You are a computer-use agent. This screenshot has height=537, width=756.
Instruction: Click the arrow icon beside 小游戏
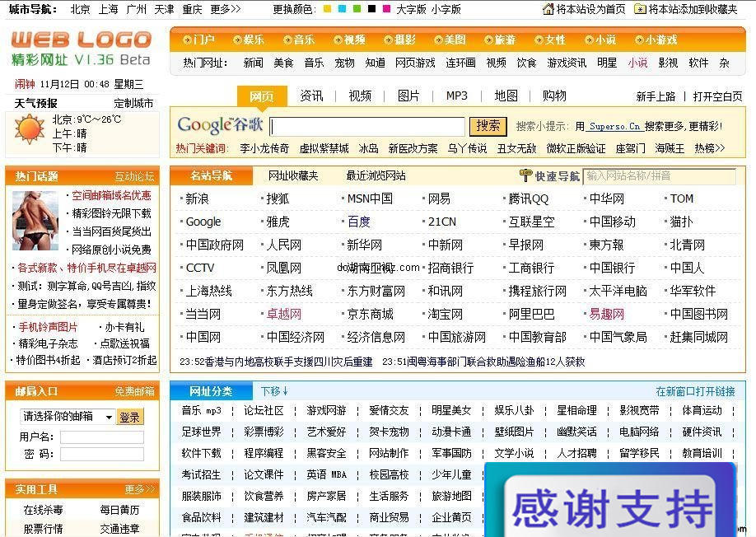pyautogui.click(x=639, y=40)
